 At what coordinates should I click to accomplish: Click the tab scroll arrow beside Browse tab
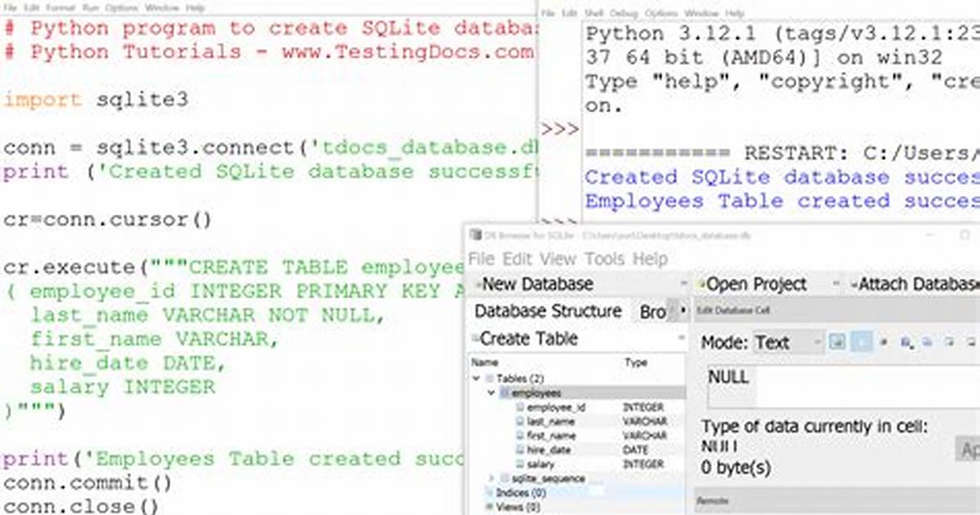[x=683, y=310]
